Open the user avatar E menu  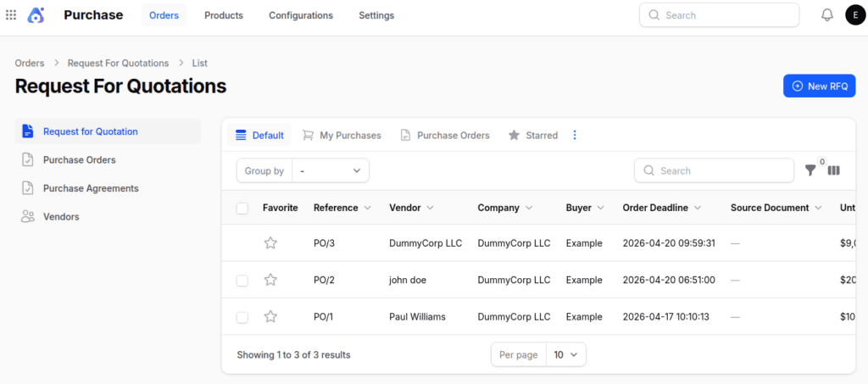(x=855, y=15)
